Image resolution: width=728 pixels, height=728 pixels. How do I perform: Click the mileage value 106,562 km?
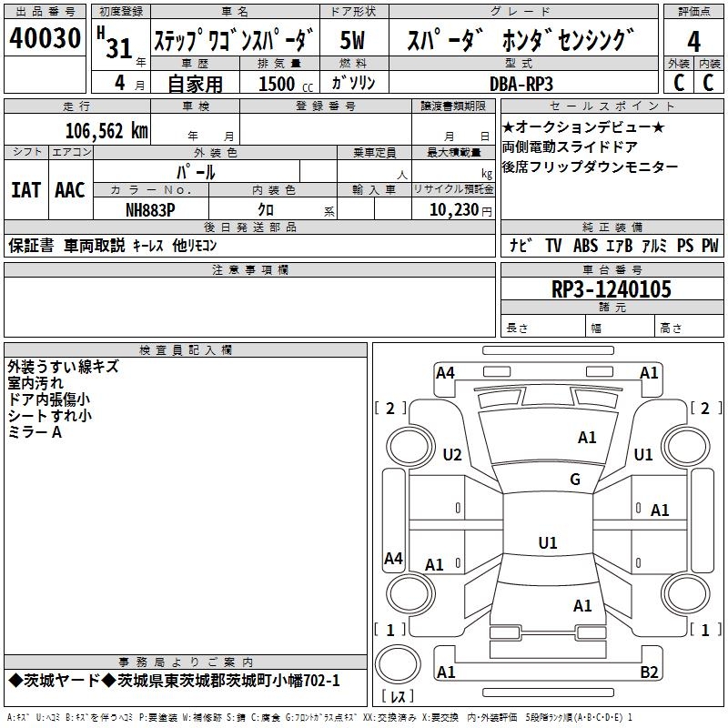[x=106, y=131]
